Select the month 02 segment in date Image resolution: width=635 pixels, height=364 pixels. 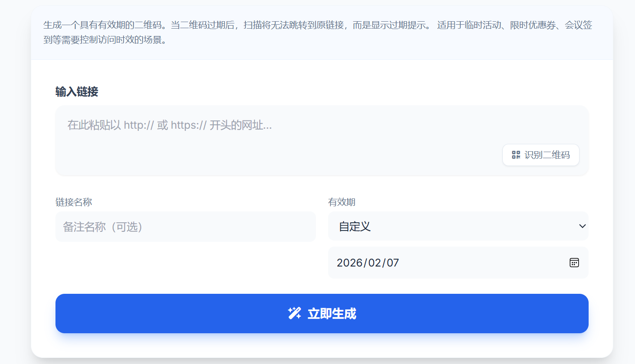[374, 263]
